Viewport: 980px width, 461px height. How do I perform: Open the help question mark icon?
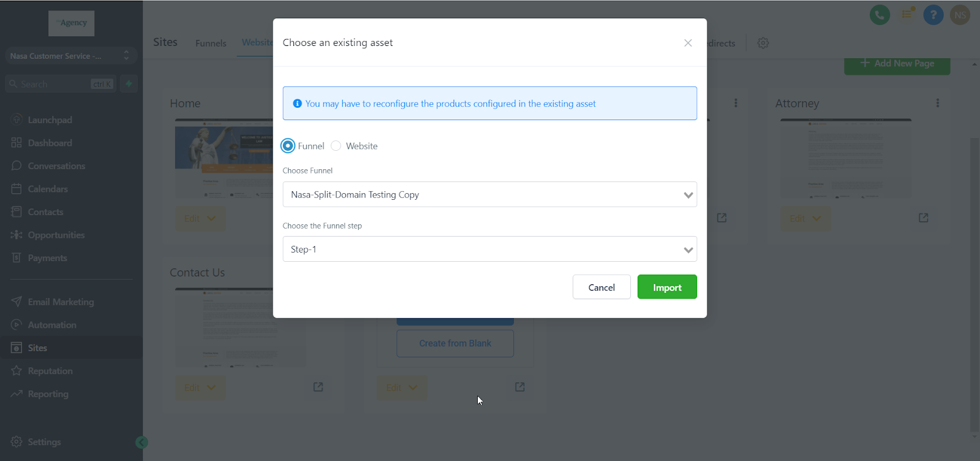(933, 15)
